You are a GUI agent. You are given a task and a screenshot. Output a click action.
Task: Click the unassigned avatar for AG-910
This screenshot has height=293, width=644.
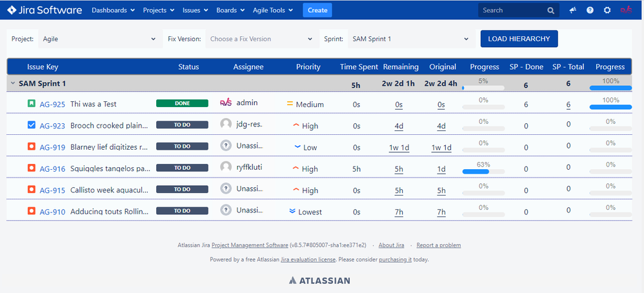226,210
